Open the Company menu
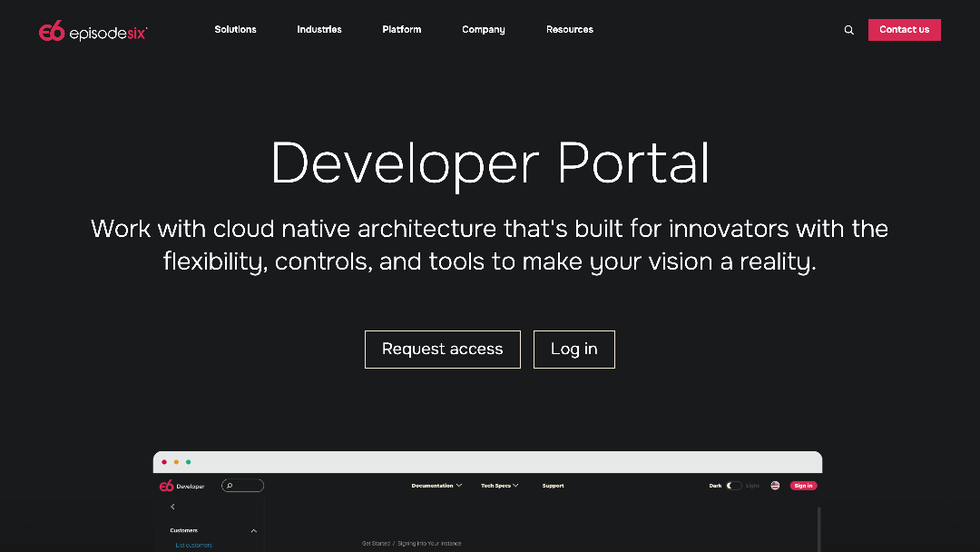 point(483,29)
